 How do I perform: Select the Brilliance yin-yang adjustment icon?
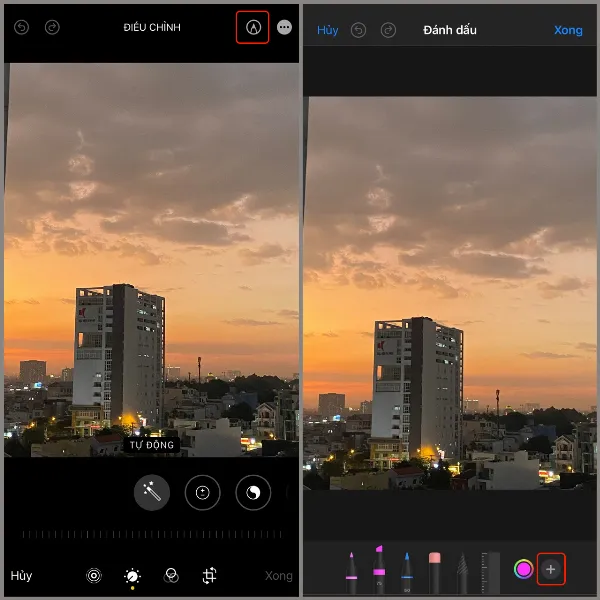pyautogui.click(x=253, y=492)
